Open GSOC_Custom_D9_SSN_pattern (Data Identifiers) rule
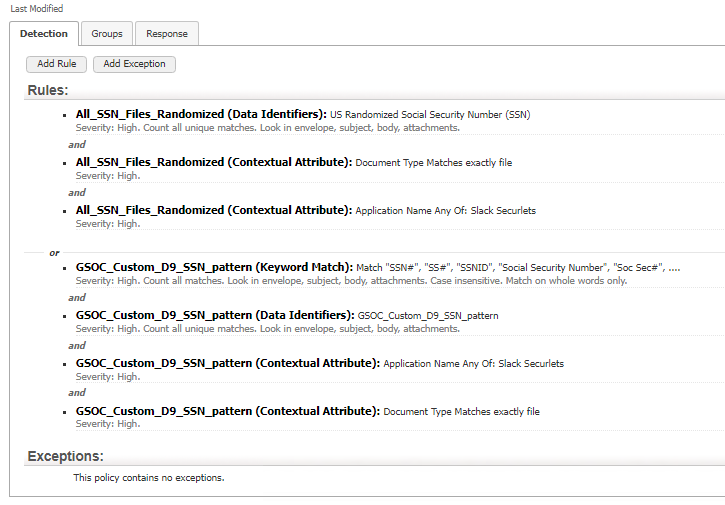 215,315
